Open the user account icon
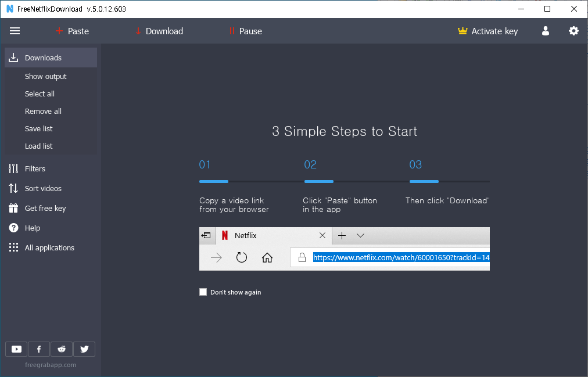 tap(546, 31)
